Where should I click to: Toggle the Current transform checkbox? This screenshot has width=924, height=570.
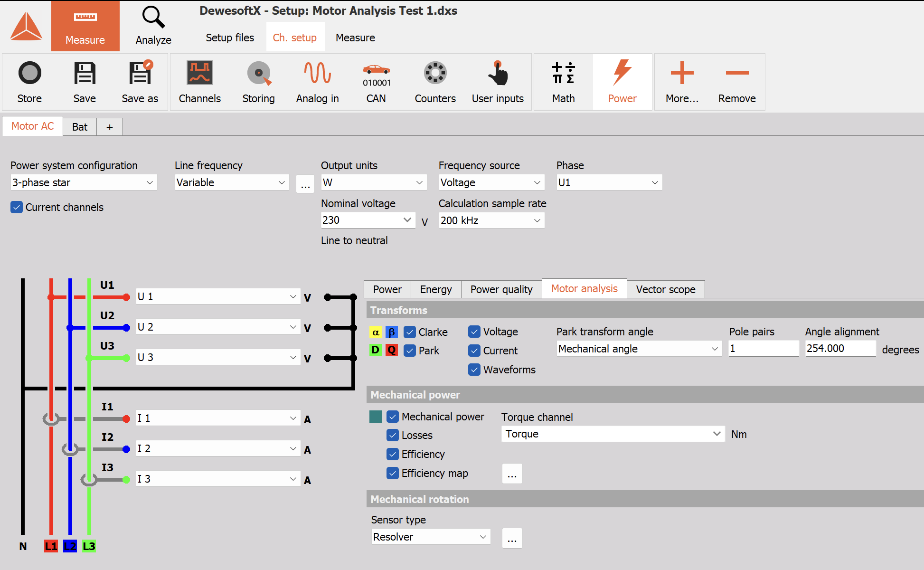(x=474, y=351)
